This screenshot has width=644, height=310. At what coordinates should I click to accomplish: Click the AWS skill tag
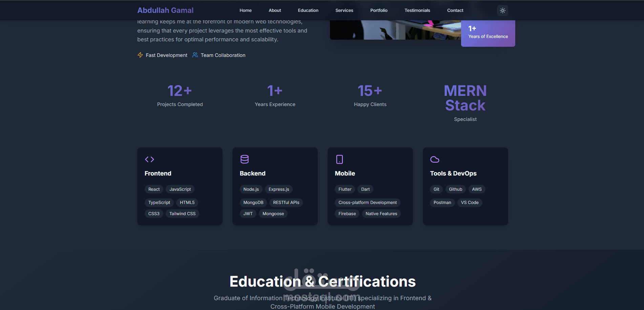(x=477, y=189)
